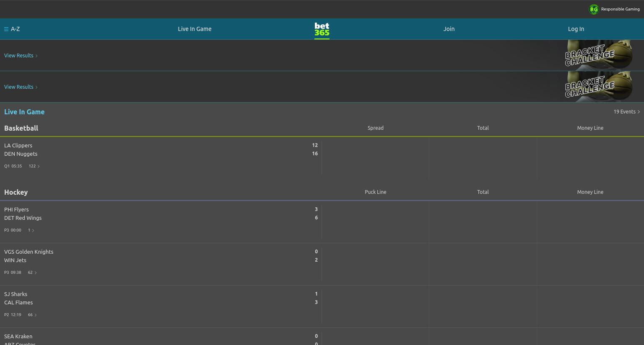Select LA Clippers team name

18,145
